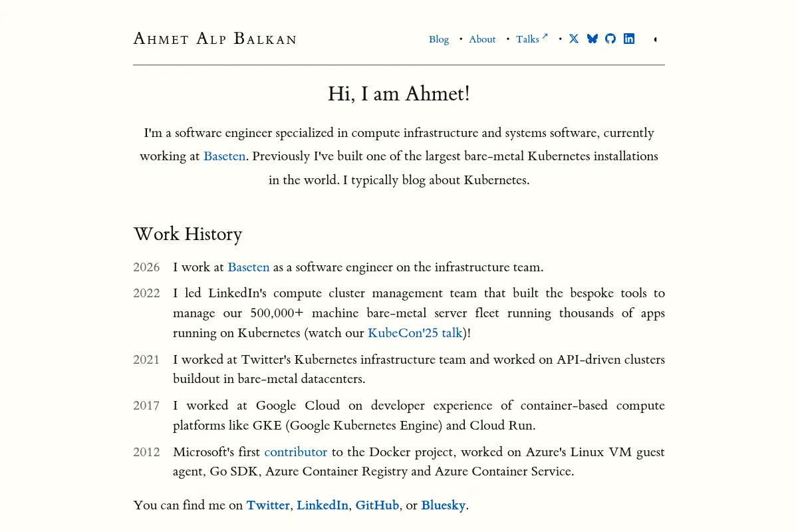Open the bold GitHub link at bottom
798x532 pixels.
point(377,505)
